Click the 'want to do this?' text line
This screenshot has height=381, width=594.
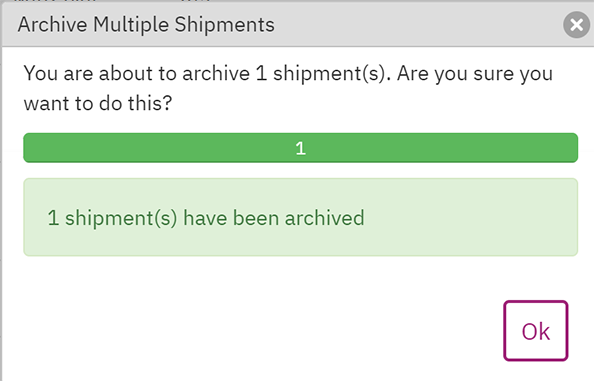(x=98, y=103)
